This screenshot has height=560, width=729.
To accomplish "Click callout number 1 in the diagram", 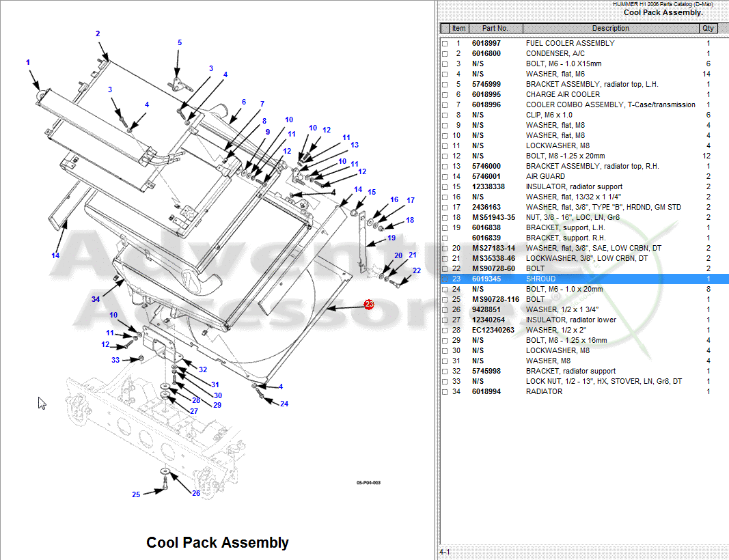I will tap(28, 62).
